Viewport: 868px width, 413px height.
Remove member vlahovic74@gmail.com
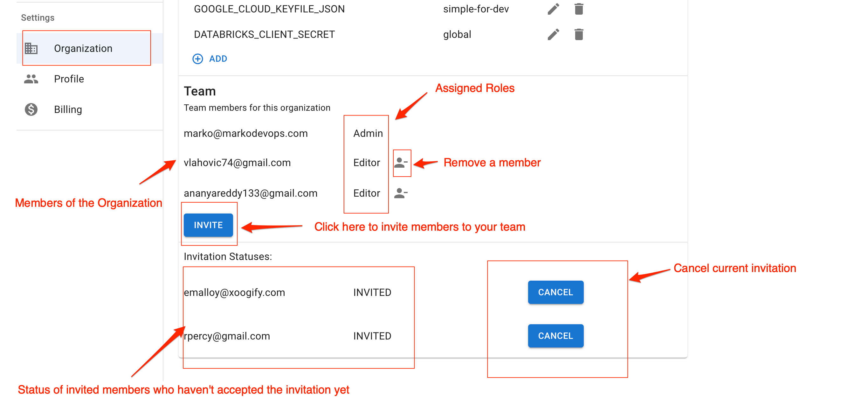point(401,163)
